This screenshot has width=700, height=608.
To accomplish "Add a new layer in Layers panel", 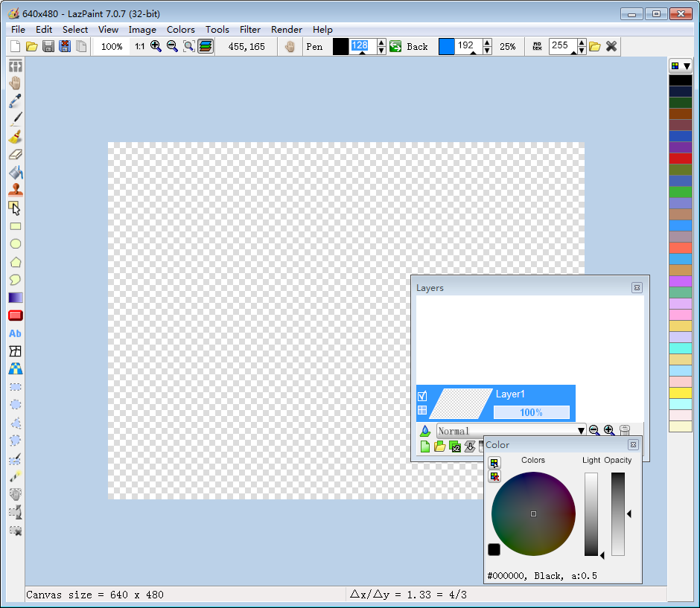I will [x=425, y=447].
